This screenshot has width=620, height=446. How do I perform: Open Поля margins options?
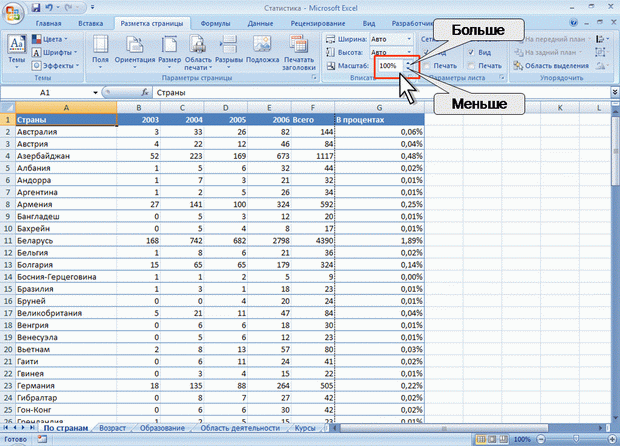point(100,52)
